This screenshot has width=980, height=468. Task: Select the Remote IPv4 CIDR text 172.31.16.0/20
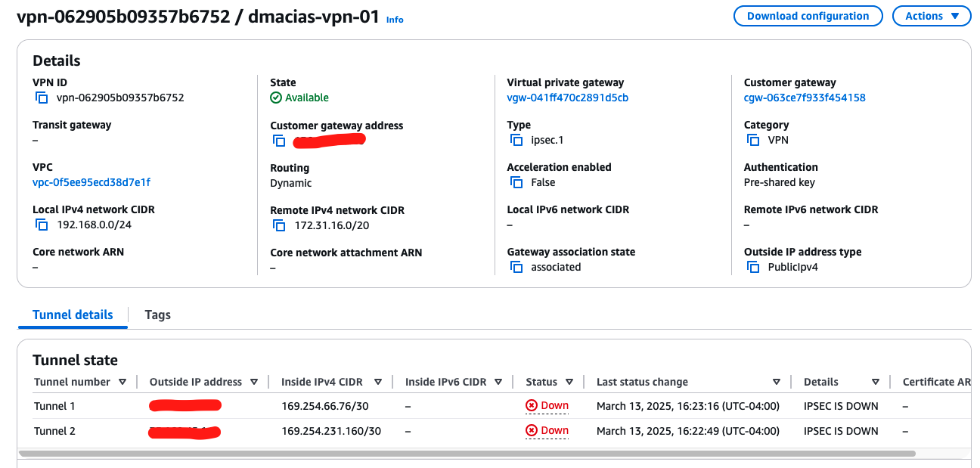coord(331,225)
